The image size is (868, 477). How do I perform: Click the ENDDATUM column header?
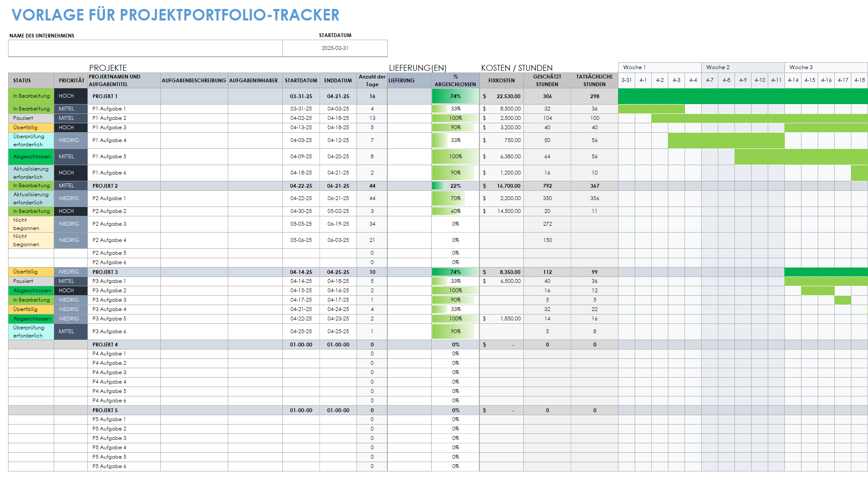(x=338, y=81)
